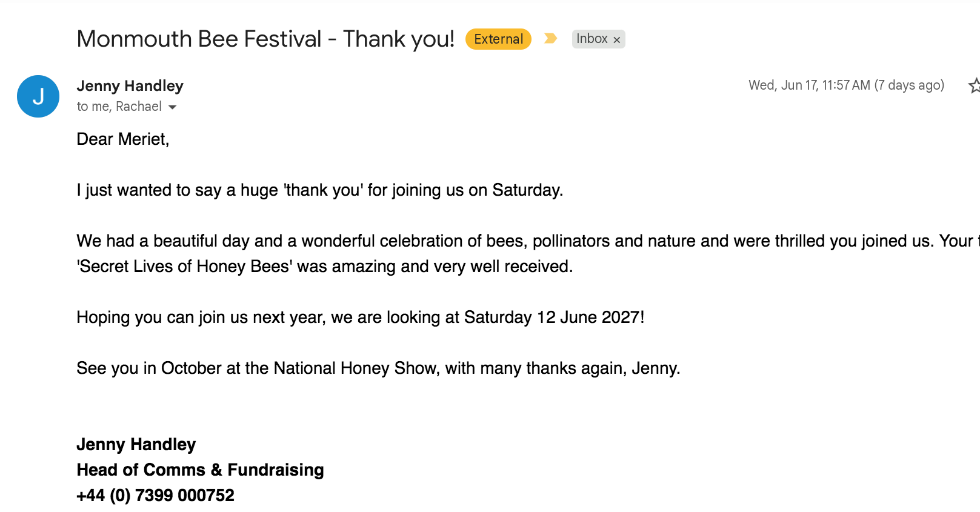Click sender name Jenny Handley in header

coord(130,86)
